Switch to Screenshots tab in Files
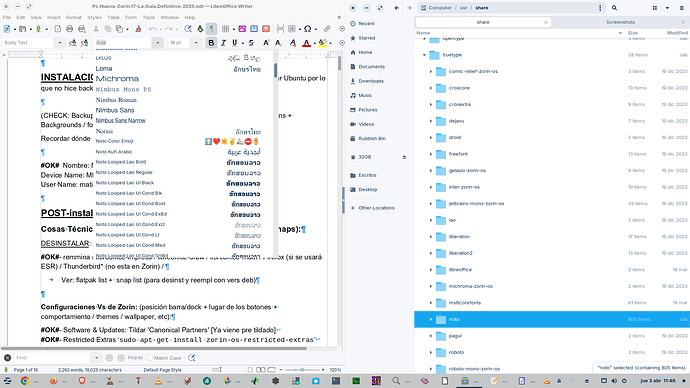This screenshot has width=690, height=388. coord(620,22)
